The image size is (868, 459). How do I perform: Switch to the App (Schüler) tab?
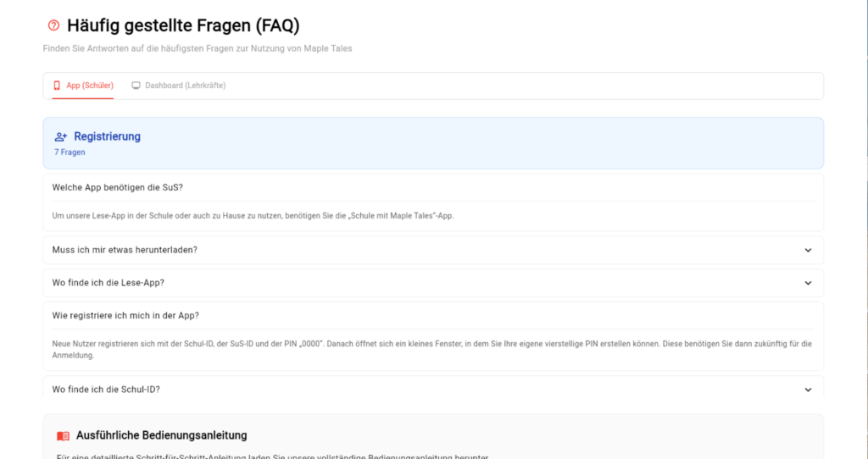pyautogui.click(x=89, y=86)
